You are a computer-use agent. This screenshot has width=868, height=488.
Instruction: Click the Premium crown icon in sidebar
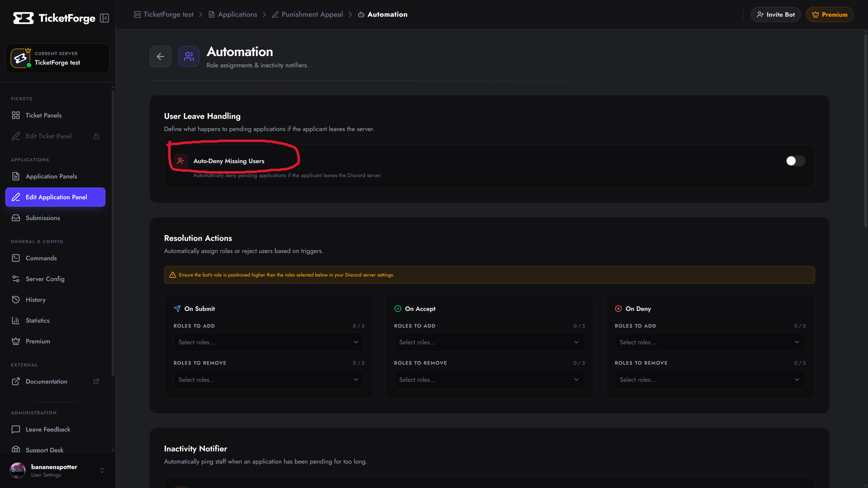click(x=16, y=341)
